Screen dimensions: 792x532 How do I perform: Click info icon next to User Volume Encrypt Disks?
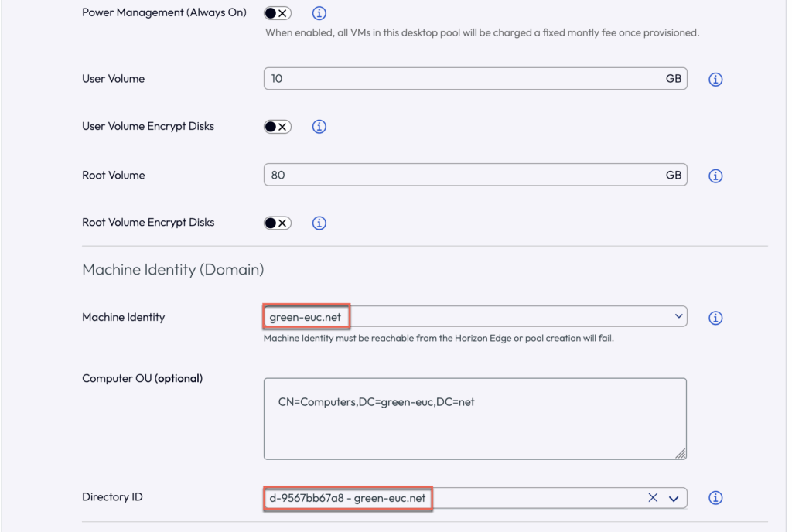pyautogui.click(x=319, y=127)
